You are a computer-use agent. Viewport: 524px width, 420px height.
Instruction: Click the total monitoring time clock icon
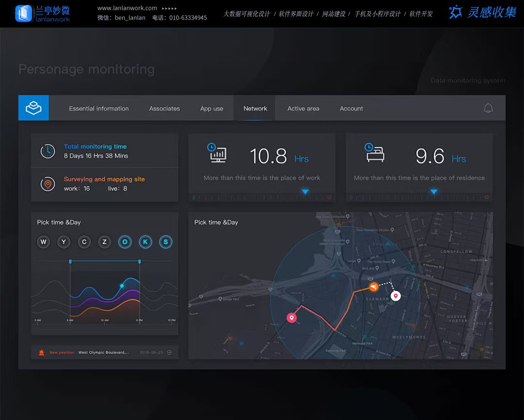[x=48, y=151]
